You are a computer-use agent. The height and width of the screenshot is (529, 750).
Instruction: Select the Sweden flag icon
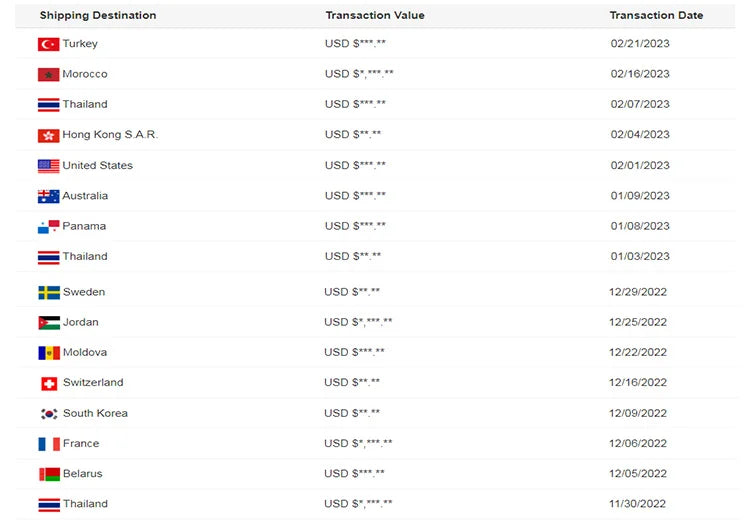49,292
